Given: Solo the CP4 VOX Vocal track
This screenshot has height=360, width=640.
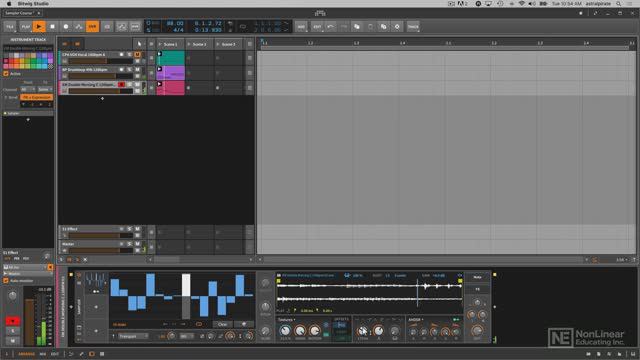Looking at the screenshot, I should (x=129, y=54).
